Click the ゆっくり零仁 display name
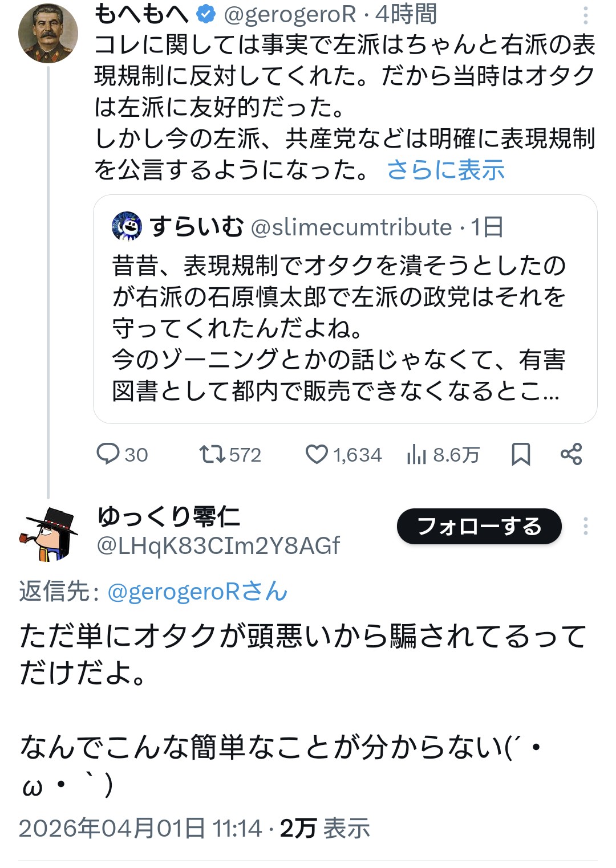This screenshot has height=868, width=616. pos(169,516)
